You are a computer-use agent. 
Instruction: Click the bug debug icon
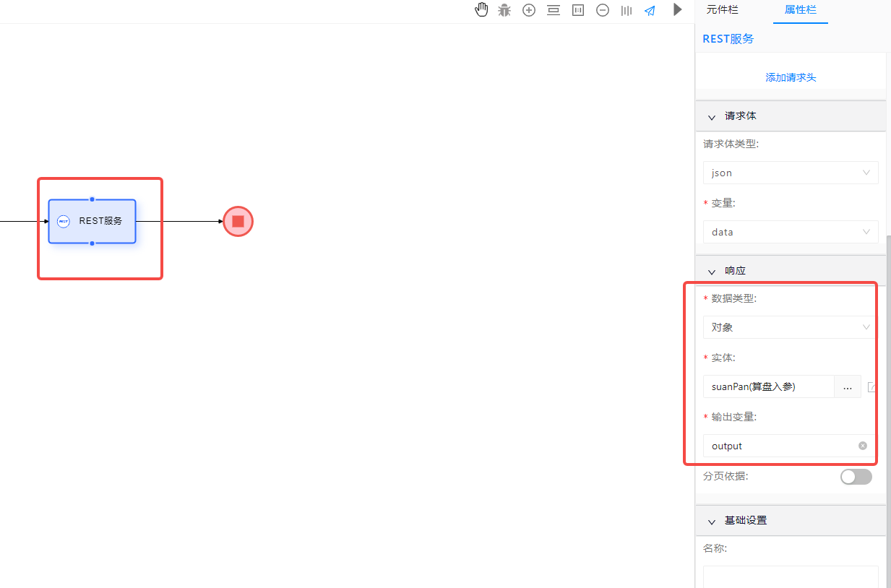pos(504,10)
